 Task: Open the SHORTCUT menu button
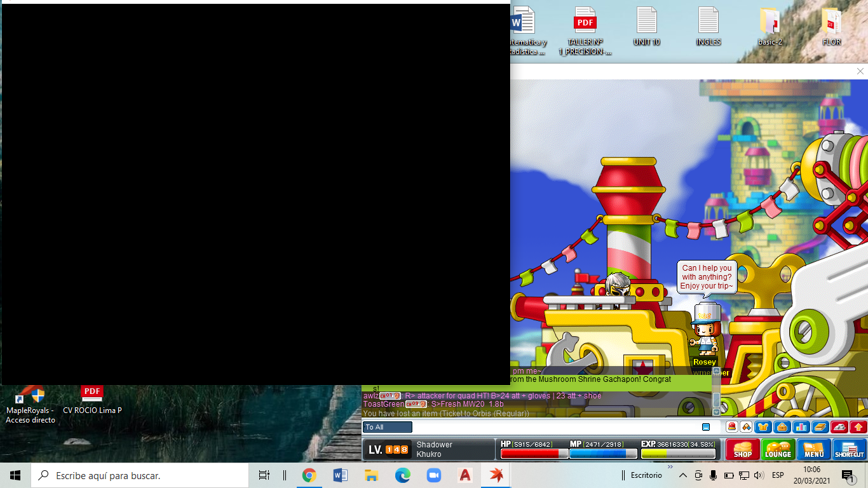[849, 449]
